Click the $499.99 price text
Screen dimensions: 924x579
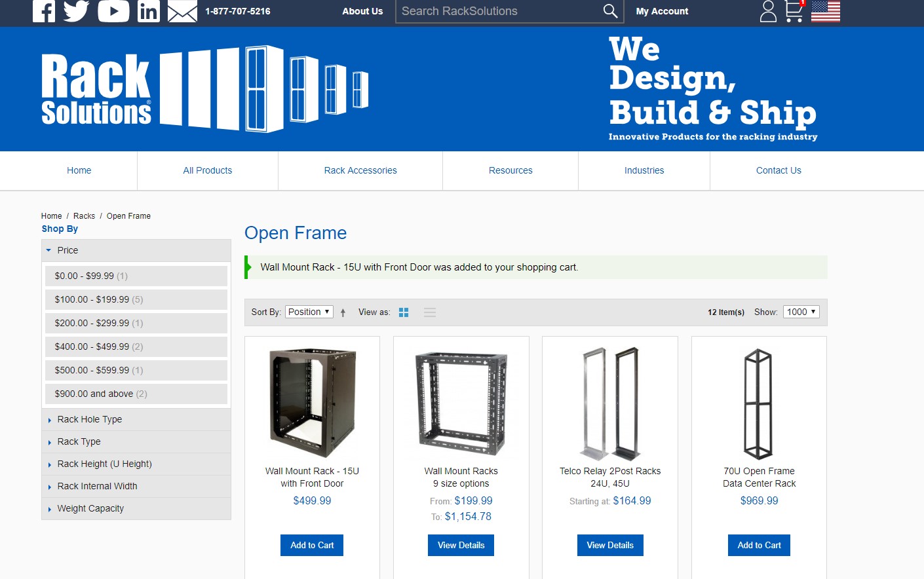(x=312, y=501)
